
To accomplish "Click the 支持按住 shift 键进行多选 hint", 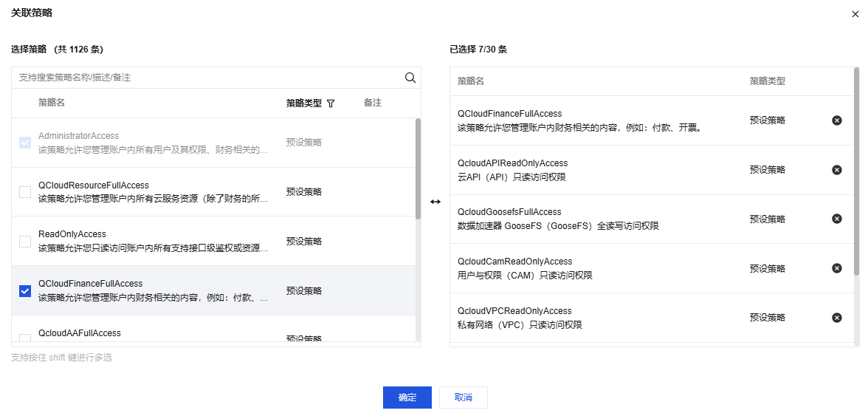I will 61,358.
